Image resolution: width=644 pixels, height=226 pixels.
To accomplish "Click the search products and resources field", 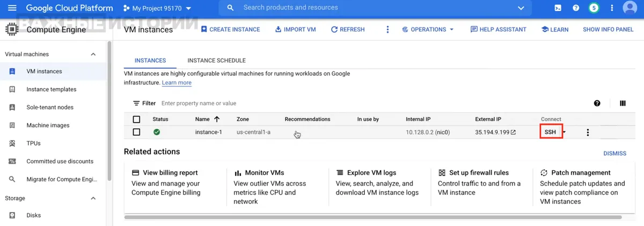I will point(376,8).
